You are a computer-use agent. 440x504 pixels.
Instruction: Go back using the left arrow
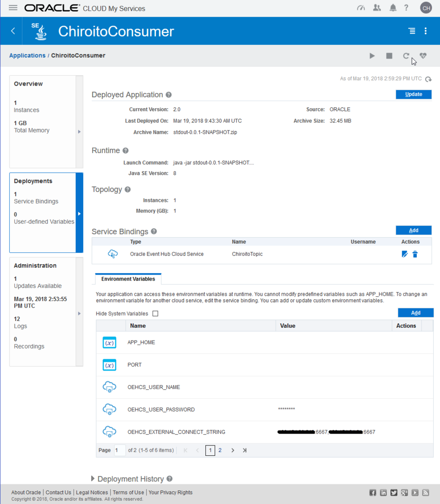(x=13, y=31)
